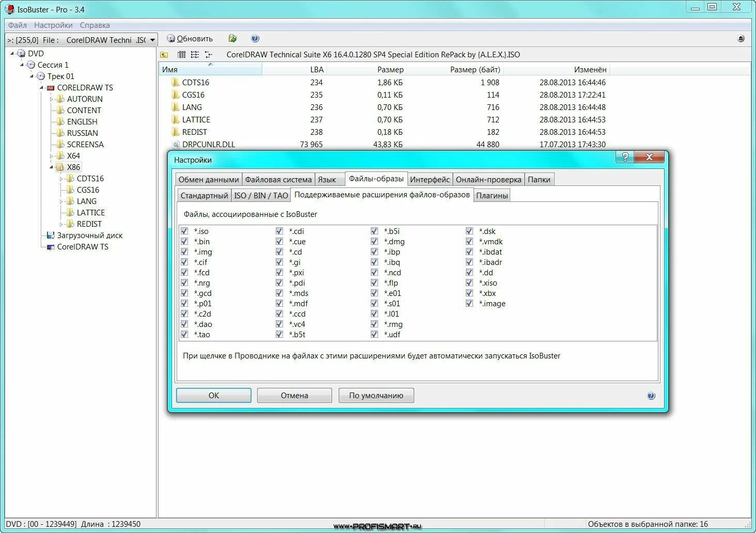Toggle the *.mdf extension checkbox

(x=279, y=303)
